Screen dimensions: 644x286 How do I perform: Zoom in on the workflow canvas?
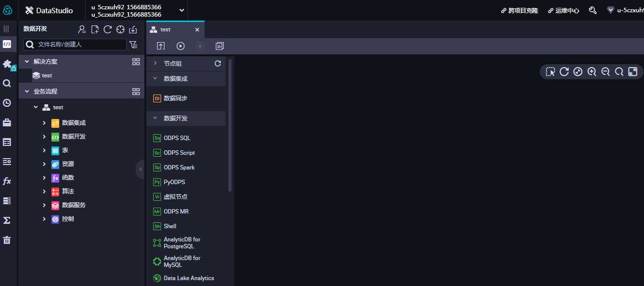(592, 72)
